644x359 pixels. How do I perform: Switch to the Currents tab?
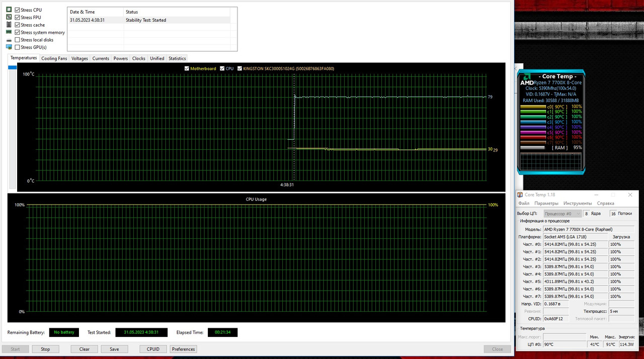(101, 58)
